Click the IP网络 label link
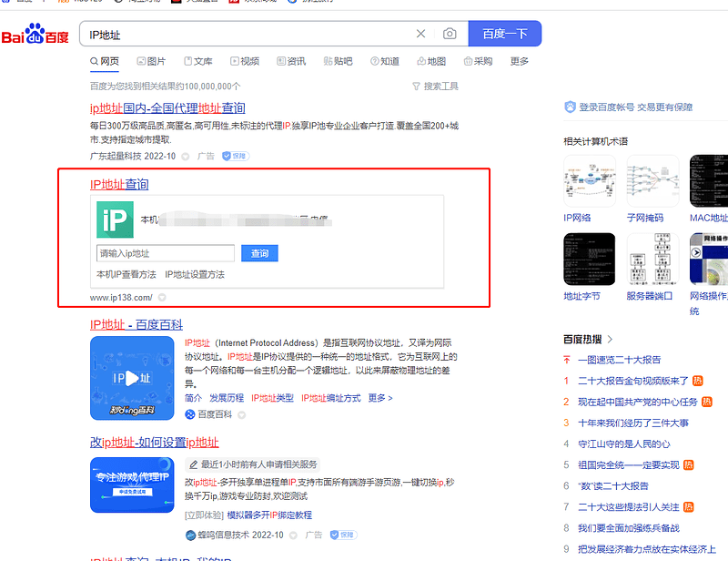This screenshot has width=728, height=561. [577, 218]
